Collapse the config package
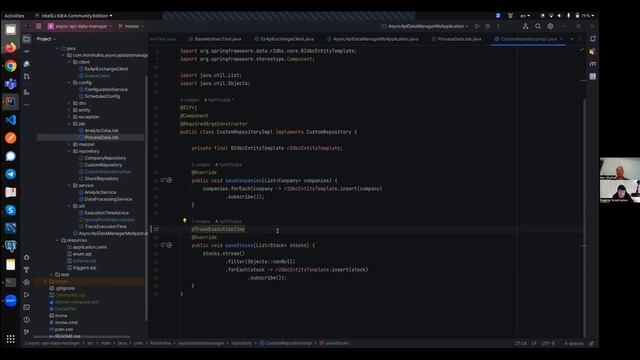 pyautogui.click(x=69, y=82)
